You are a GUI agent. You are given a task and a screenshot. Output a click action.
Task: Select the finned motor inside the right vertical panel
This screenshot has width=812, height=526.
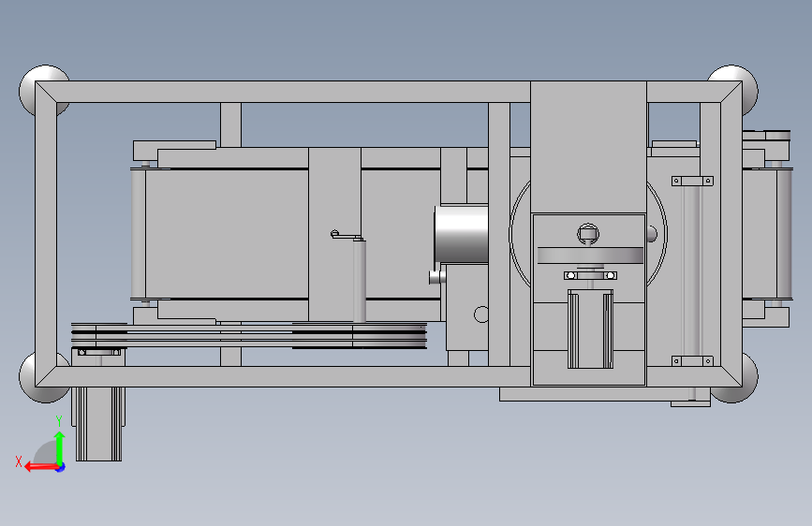click(x=590, y=329)
